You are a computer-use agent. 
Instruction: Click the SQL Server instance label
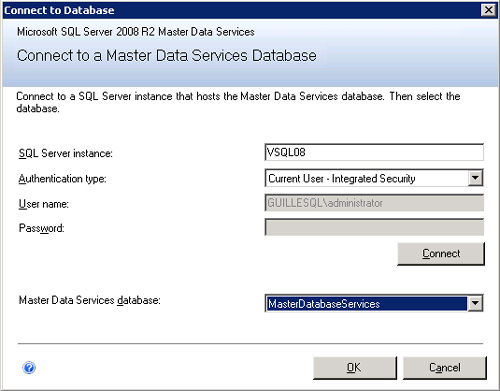66,153
